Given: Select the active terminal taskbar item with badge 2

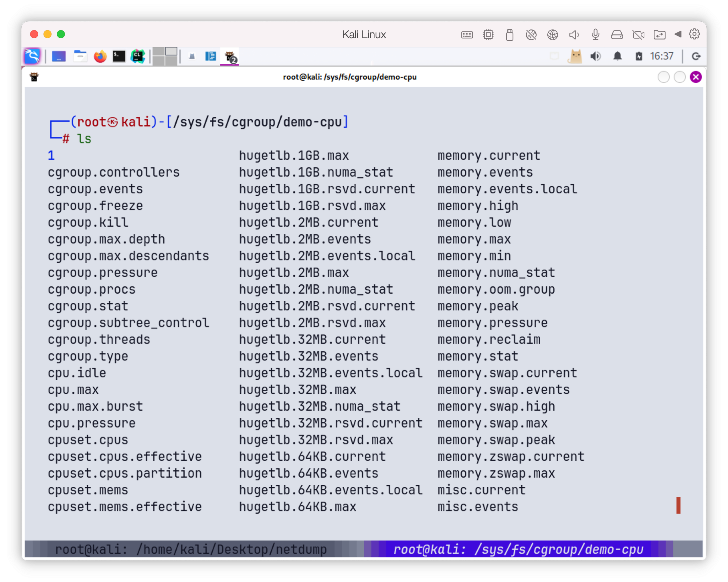Looking at the screenshot, I should [230, 57].
